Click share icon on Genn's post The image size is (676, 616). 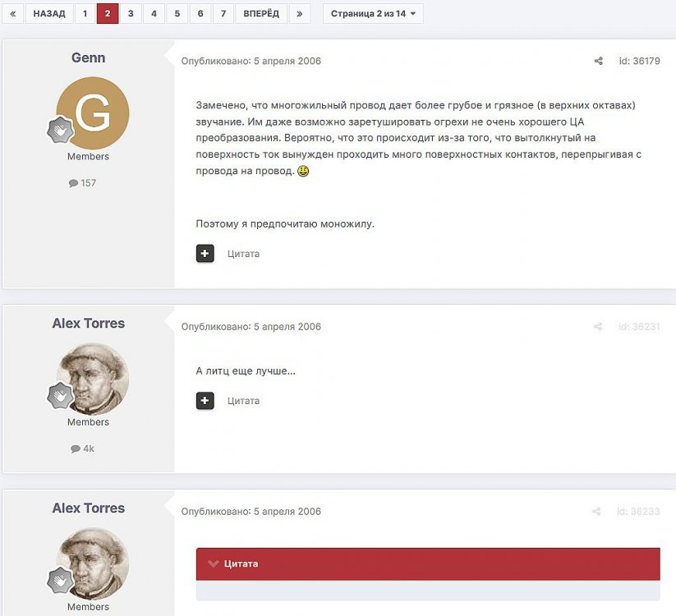(x=598, y=62)
